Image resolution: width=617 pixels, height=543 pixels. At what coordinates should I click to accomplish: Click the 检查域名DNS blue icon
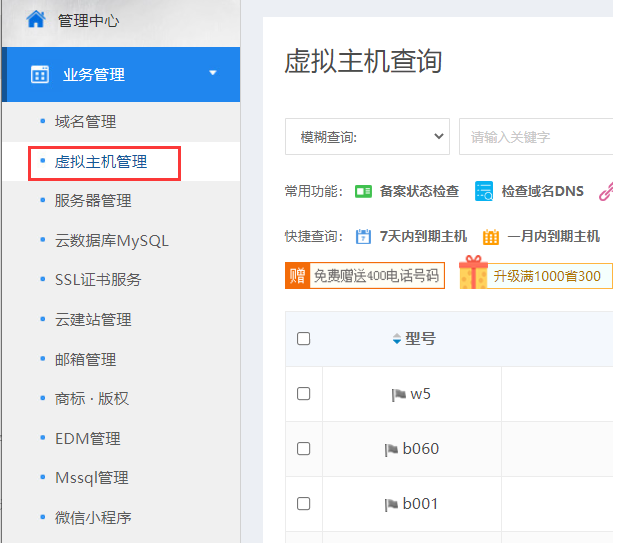coord(484,191)
